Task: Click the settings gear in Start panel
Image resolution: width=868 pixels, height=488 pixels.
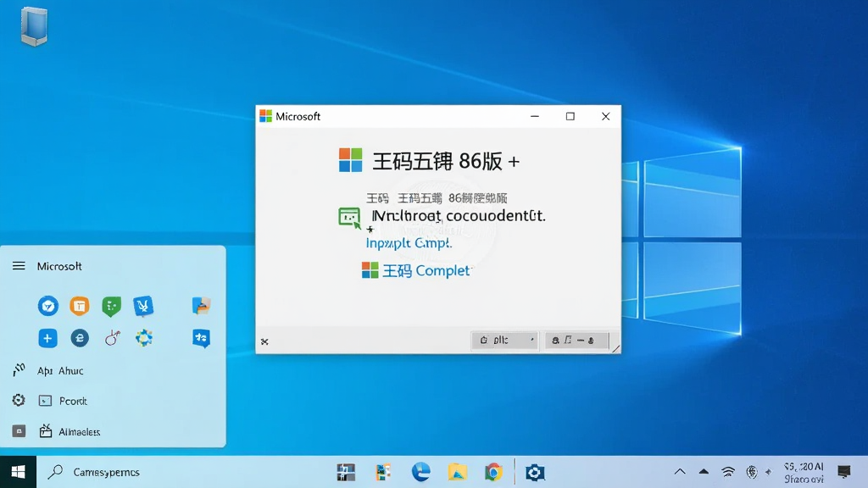Action: point(19,400)
